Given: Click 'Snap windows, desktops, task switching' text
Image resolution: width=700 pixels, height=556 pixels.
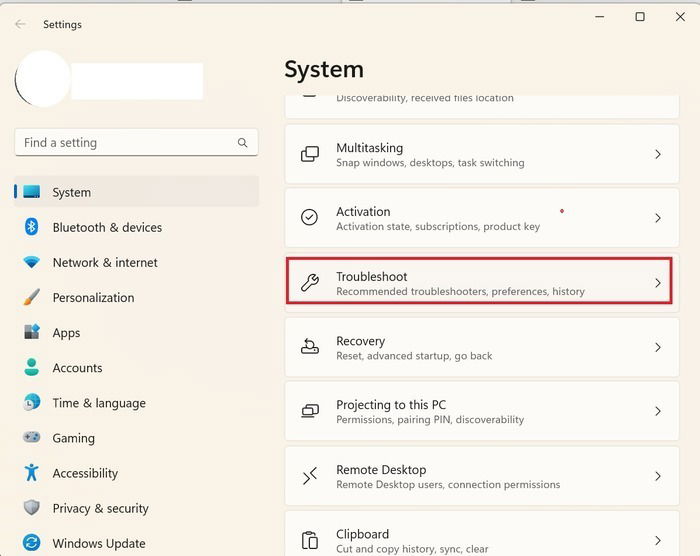Looking at the screenshot, I should point(430,163).
